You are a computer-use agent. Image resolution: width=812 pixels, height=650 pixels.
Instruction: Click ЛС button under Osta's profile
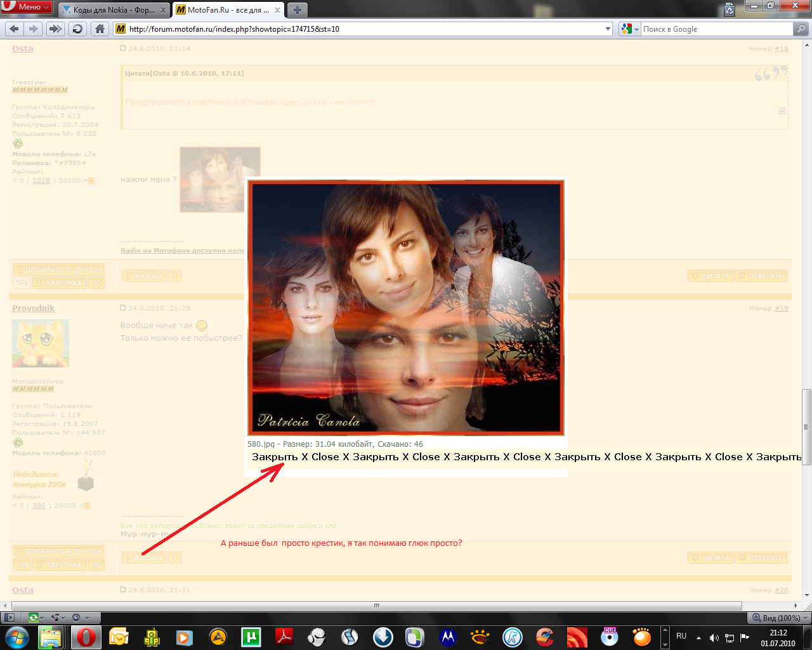[96, 283]
